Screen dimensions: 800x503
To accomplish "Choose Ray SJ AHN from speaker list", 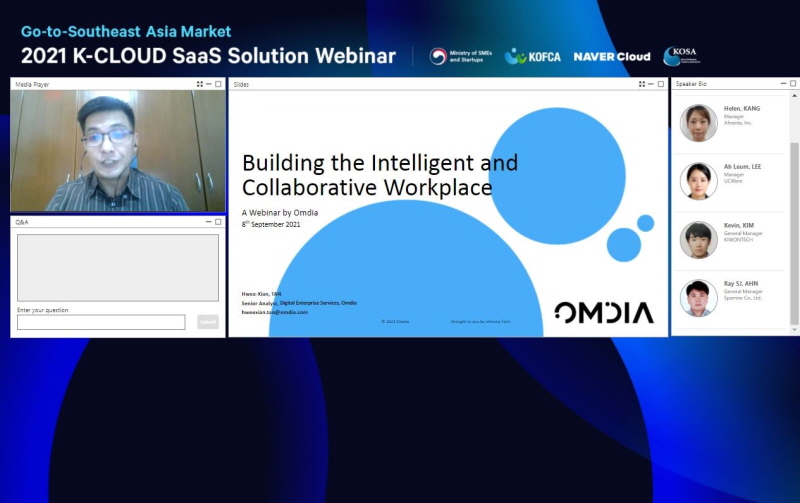I will click(x=698, y=298).
